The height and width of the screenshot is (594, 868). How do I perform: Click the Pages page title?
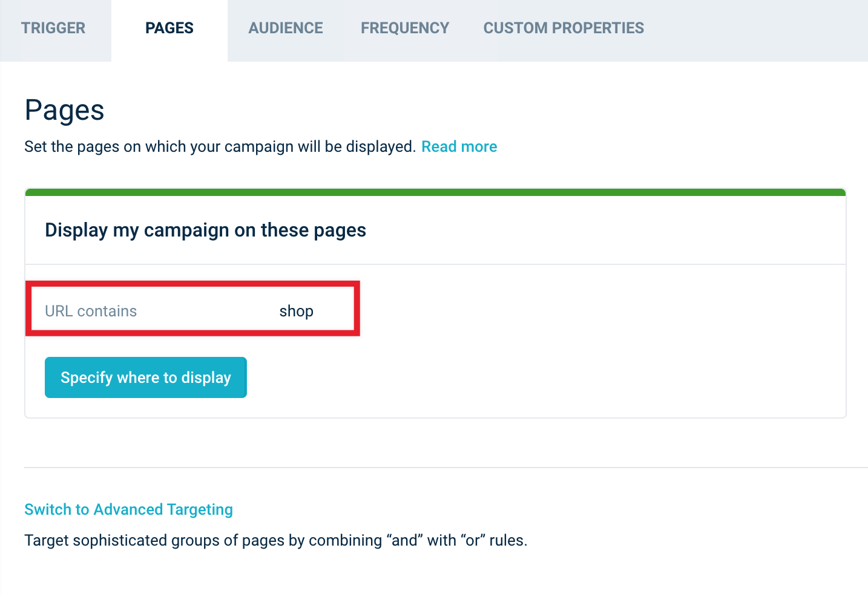pos(65,111)
